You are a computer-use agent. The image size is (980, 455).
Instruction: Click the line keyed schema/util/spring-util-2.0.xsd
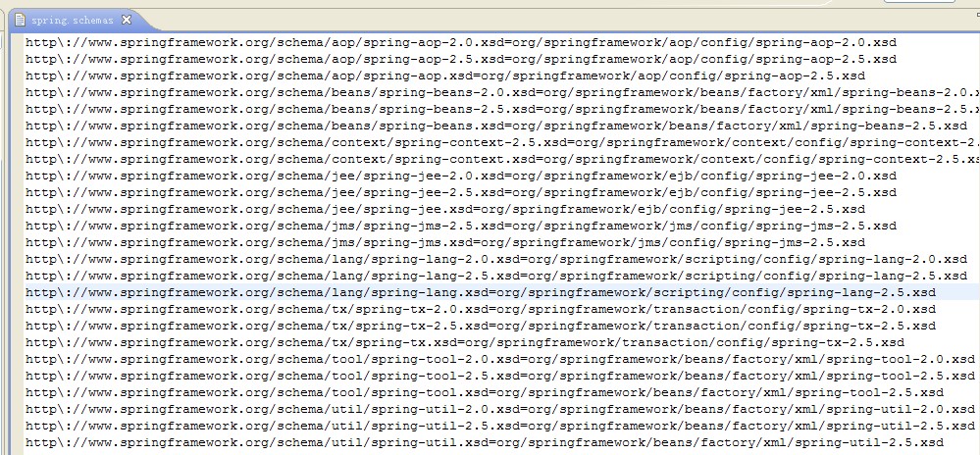(x=500, y=409)
